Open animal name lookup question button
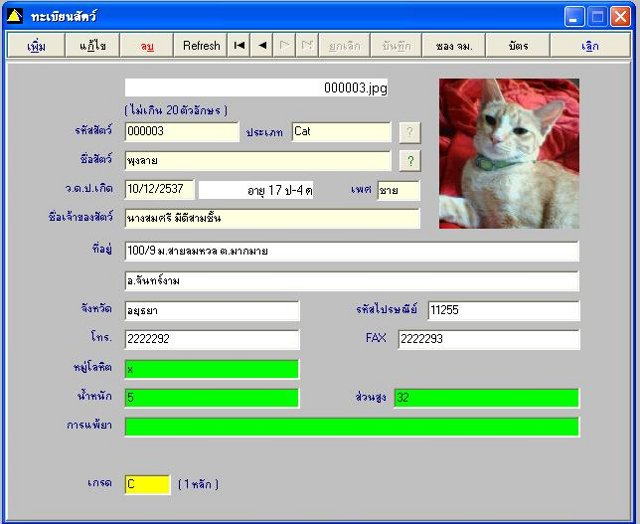This screenshot has height=524, width=640. tap(410, 161)
